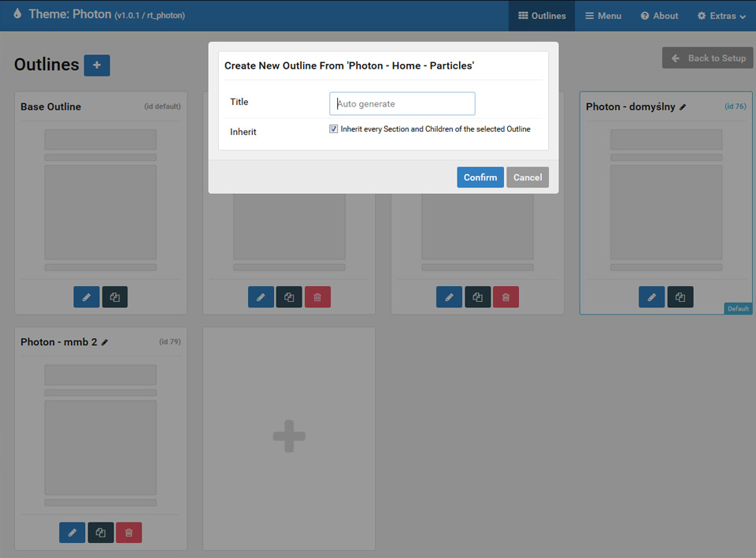Click the 'Photon - mmb 2' card title
This screenshot has height=558, width=756.
point(59,342)
